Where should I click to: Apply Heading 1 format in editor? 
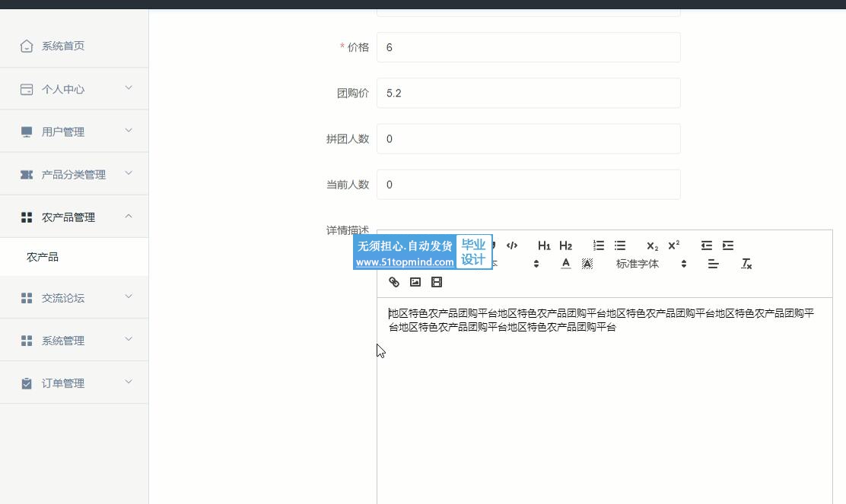click(x=544, y=246)
